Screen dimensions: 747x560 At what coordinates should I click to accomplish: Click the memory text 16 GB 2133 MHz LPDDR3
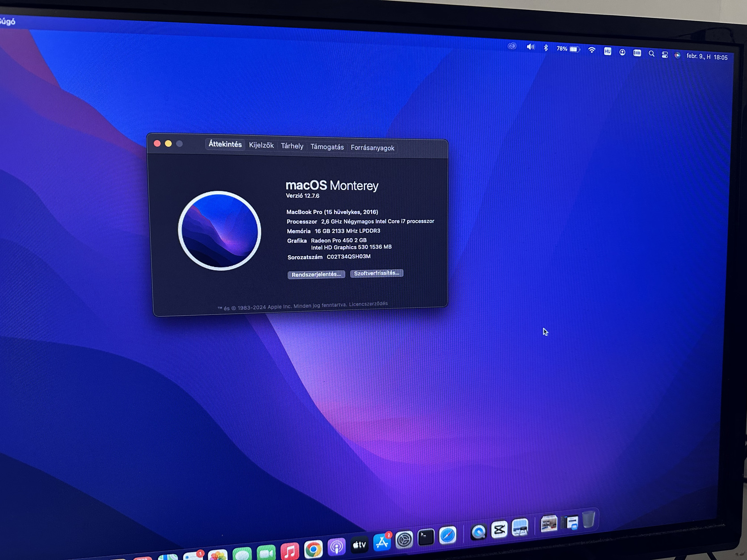pos(348,231)
